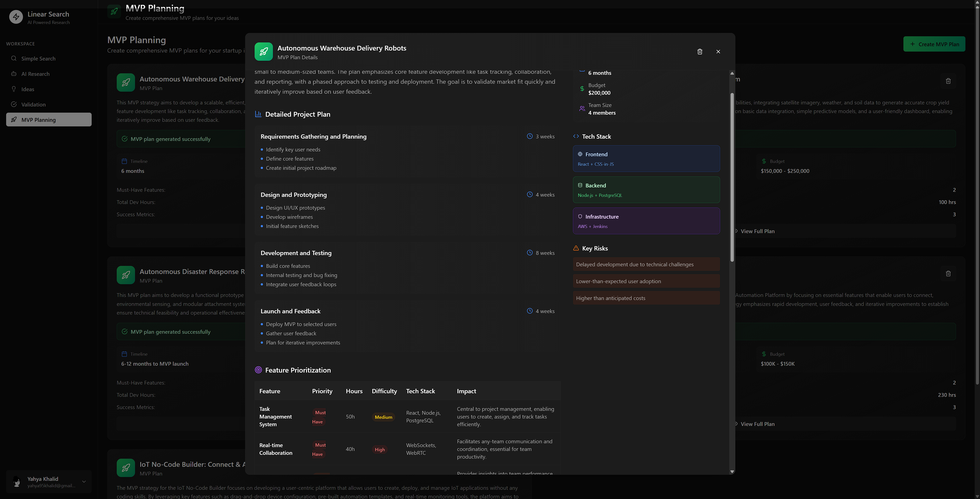The width and height of the screenshot is (980, 499).
Task: Open Simple Search in sidebar
Action: pos(38,58)
